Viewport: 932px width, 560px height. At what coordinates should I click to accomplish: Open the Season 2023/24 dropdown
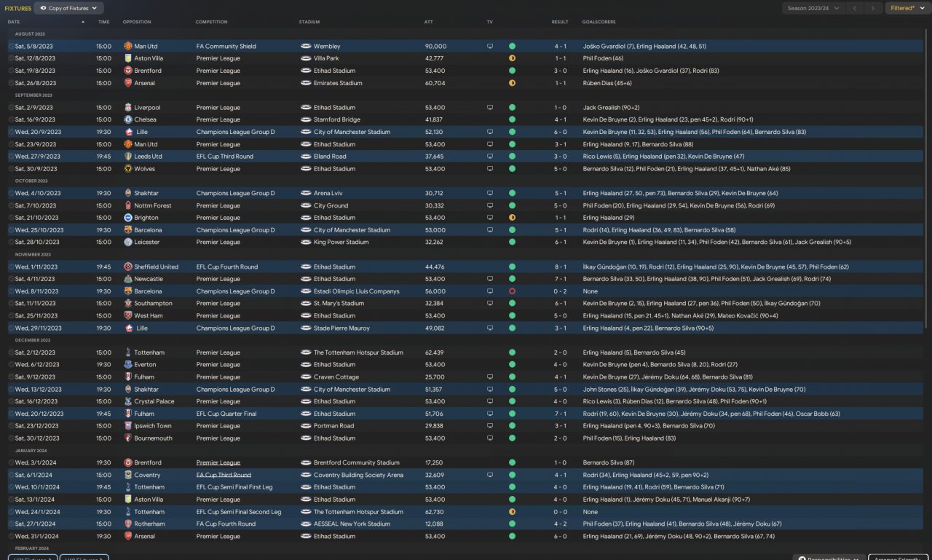click(x=813, y=8)
